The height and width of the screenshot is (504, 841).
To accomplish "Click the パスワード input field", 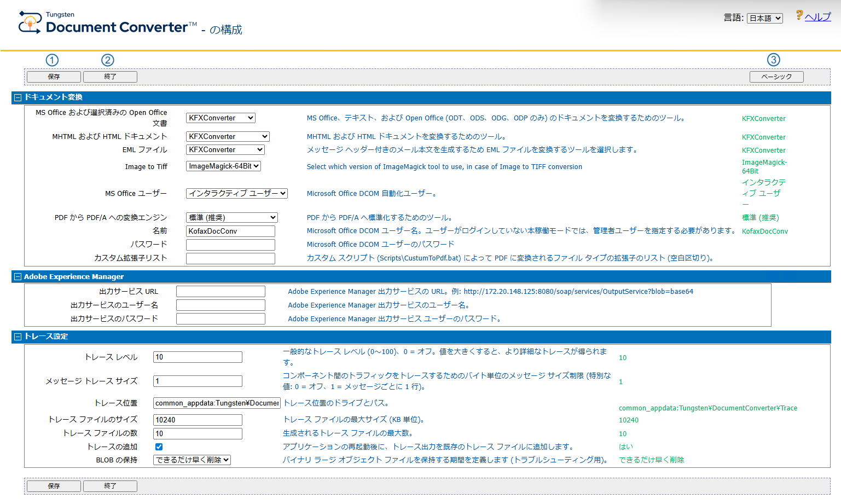I will point(230,245).
